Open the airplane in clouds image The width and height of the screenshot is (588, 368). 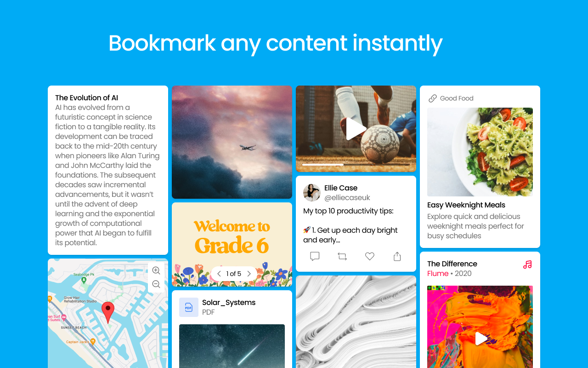tap(232, 142)
